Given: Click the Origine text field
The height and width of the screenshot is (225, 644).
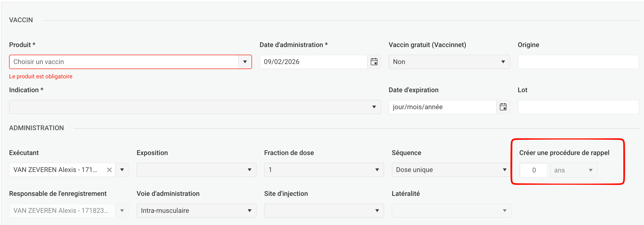Looking at the screenshot, I should [x=578, y=62].
